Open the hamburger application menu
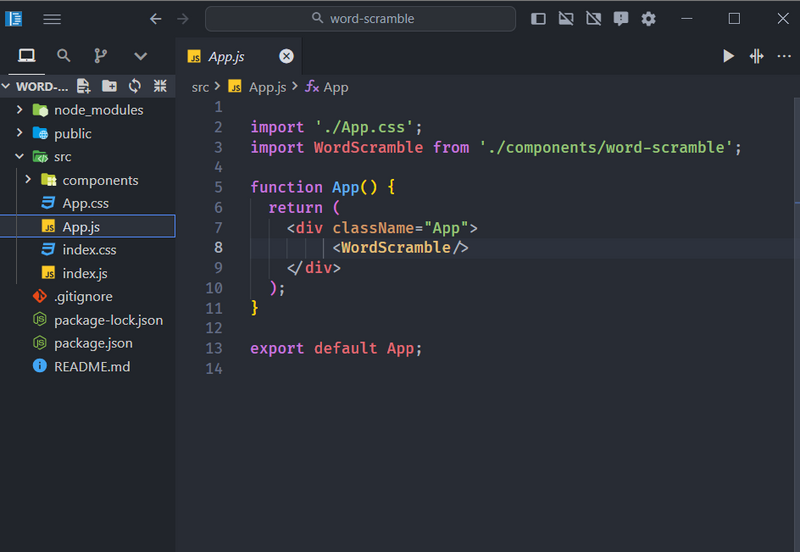 click(x=52, y=19)
